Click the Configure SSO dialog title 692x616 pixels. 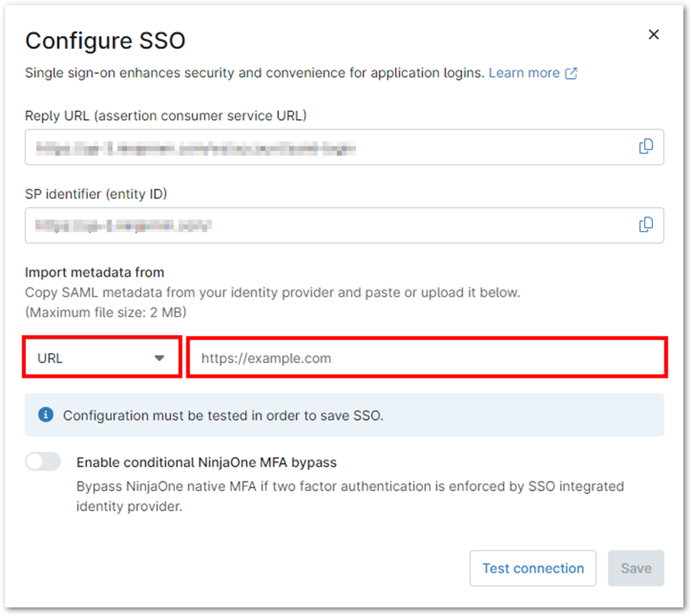tap(105, 40)
